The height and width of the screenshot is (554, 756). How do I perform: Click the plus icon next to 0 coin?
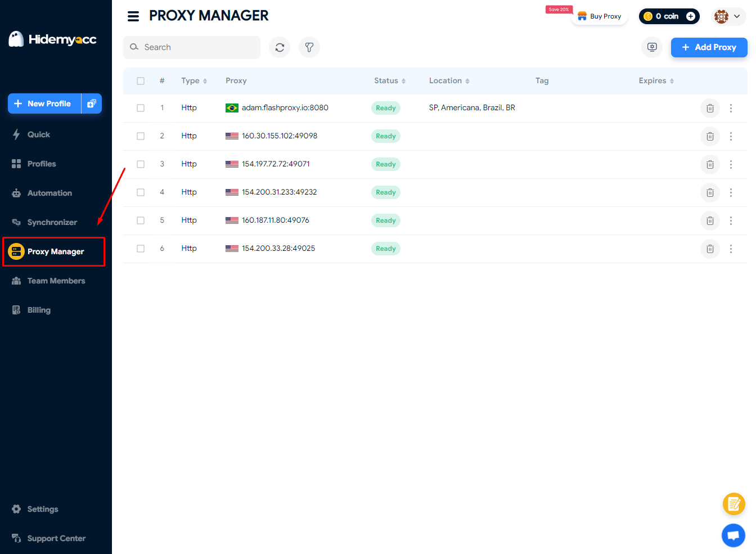690,16
